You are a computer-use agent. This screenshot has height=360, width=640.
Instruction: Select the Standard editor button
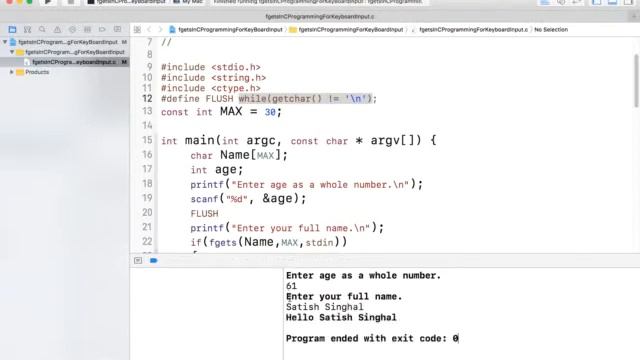545,2
